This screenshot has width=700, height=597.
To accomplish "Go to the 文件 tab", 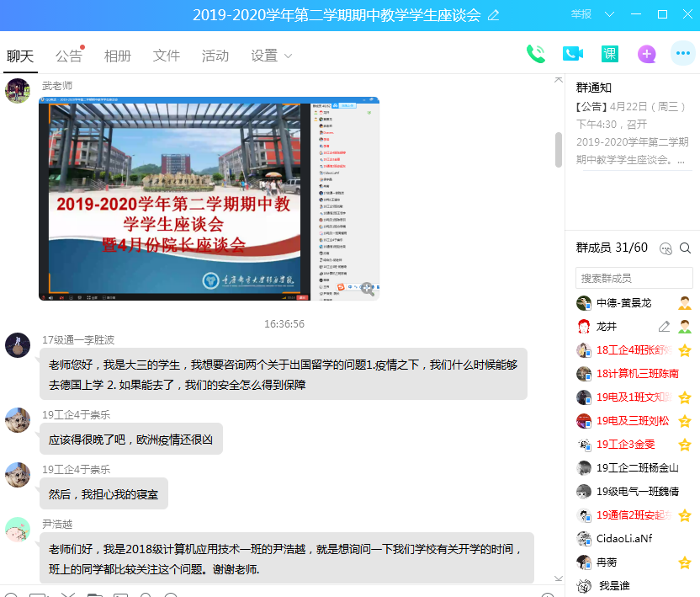I will tap(167, 56).
